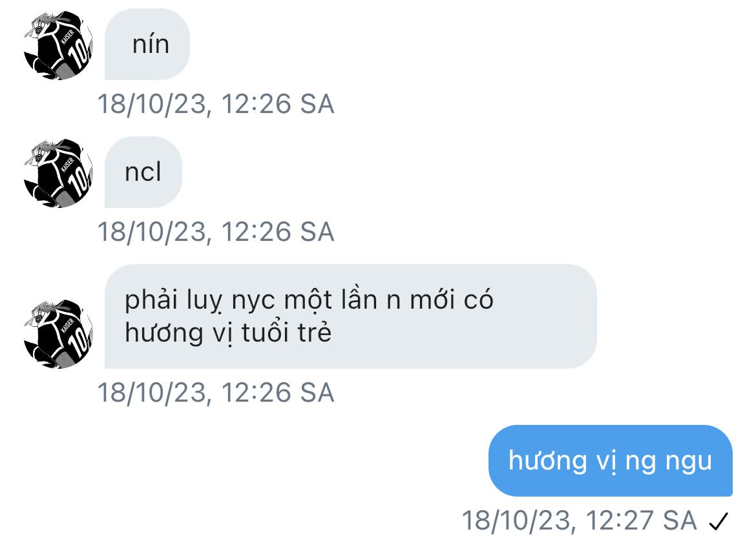
Task: Tap the date 18/10/23 beside the checkmark
Action: (x=516, y=521)
